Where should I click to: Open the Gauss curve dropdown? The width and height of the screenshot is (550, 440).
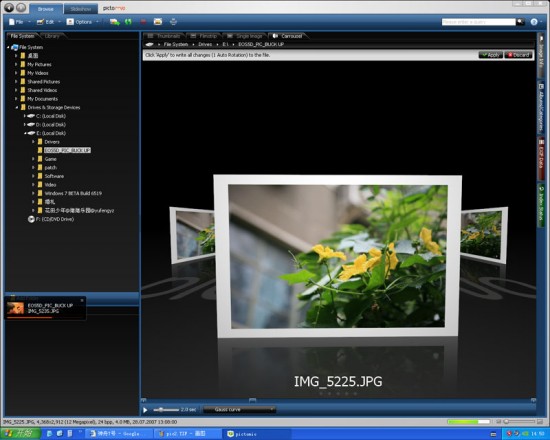pyautogui.click(x=240, y=410)
